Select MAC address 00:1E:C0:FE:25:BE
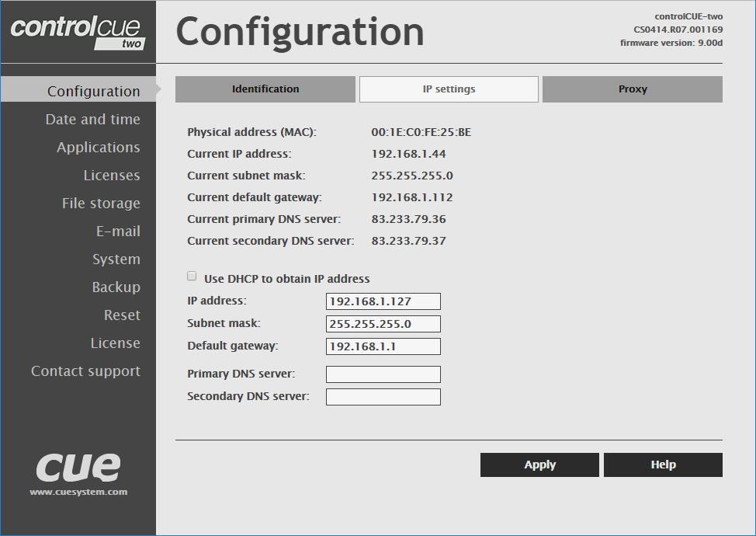756x536 pixels. tap(421, 132)
